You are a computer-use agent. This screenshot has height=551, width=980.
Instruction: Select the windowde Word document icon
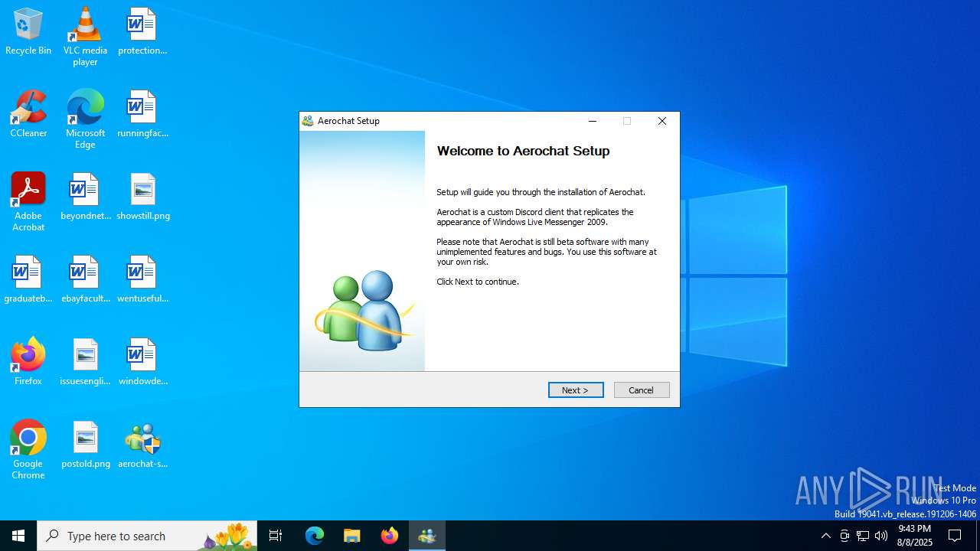[142, 363]
